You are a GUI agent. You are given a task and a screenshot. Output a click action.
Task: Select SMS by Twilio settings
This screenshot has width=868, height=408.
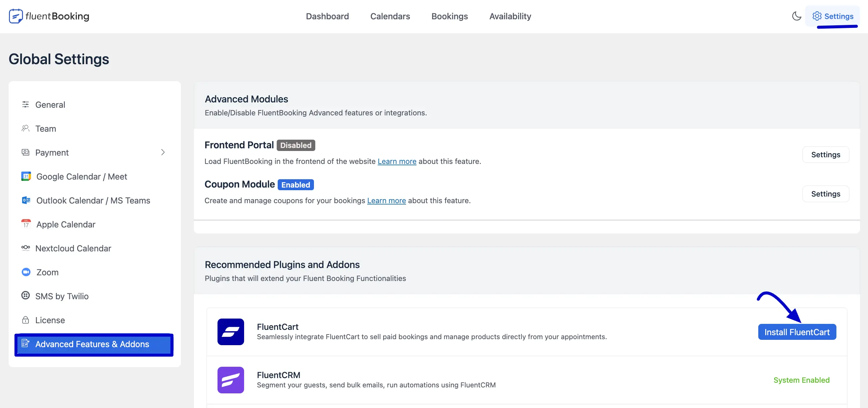coord(94,296)
